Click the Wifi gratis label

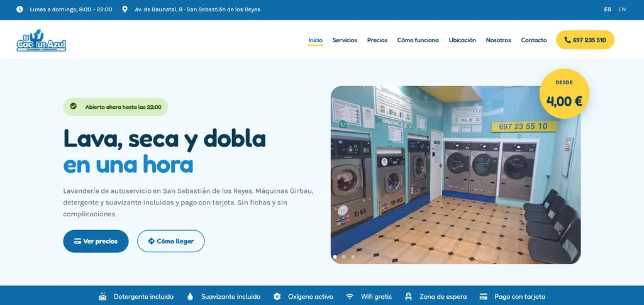tap(376, 296)
